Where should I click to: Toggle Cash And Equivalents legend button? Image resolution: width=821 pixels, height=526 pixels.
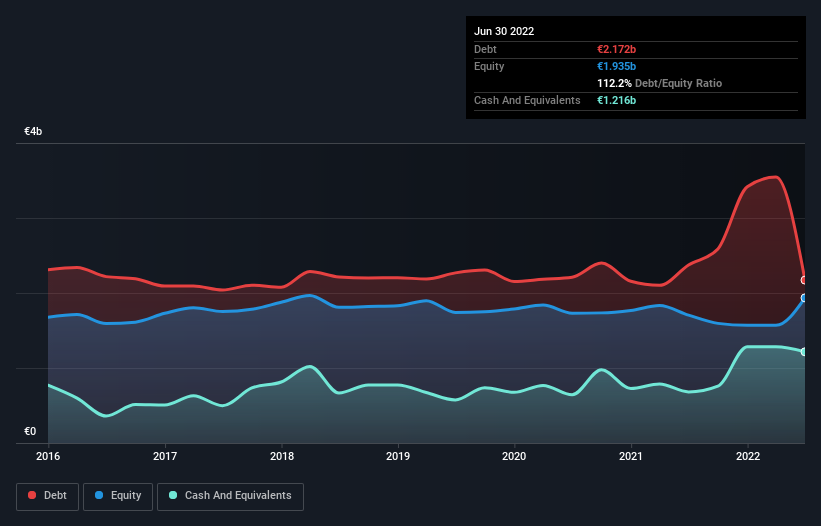coord(230,496)
